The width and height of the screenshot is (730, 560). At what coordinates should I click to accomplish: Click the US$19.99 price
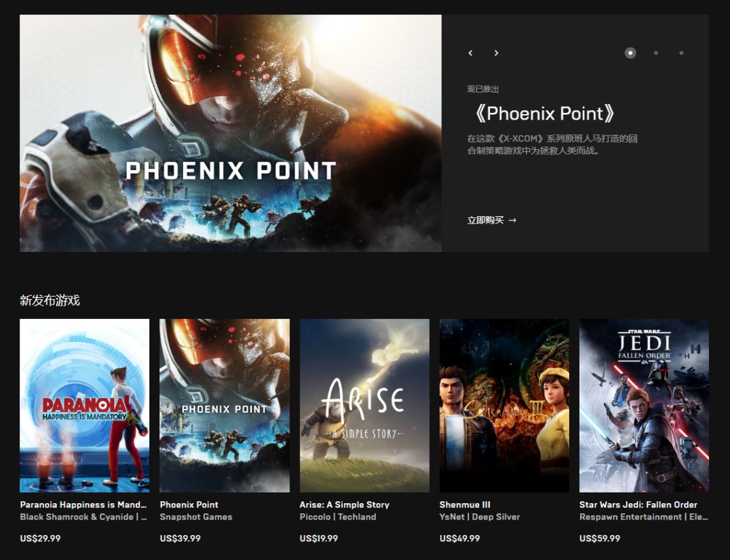pyautogui.click(x=319, y=538)
